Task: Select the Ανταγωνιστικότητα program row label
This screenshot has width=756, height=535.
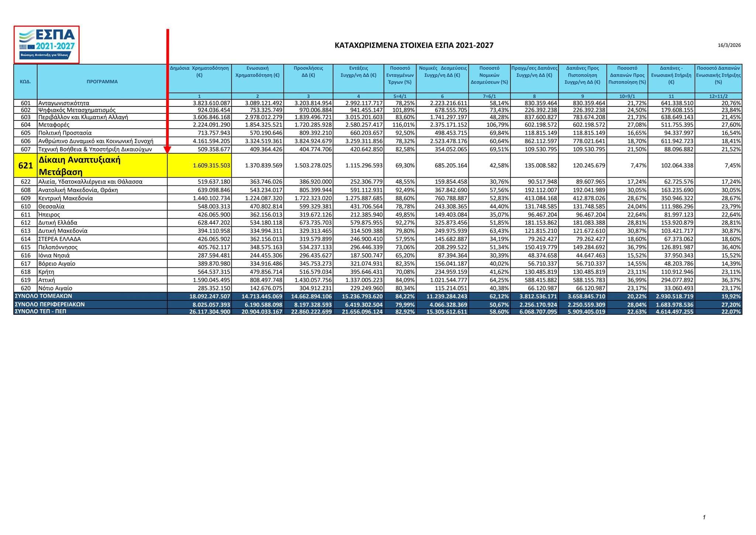Action: (x=63, y=103)
